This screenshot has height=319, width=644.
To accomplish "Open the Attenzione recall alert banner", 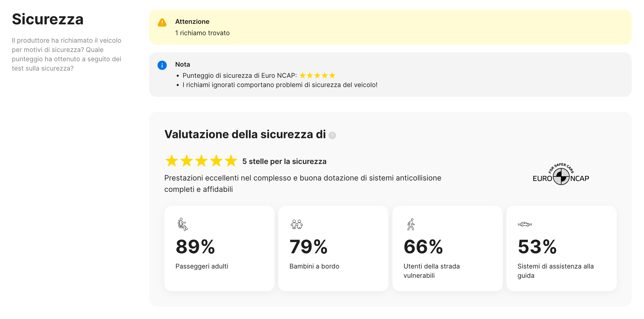I will (390, 27).
